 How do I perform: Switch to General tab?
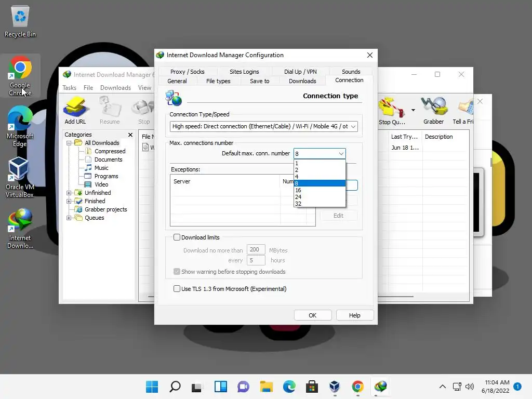177,81
